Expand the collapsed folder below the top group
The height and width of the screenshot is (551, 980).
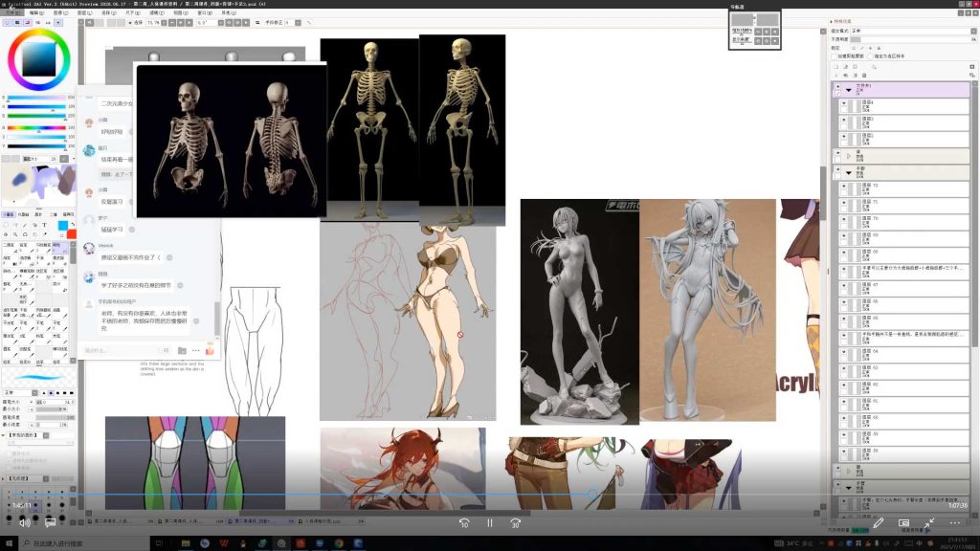849,156
